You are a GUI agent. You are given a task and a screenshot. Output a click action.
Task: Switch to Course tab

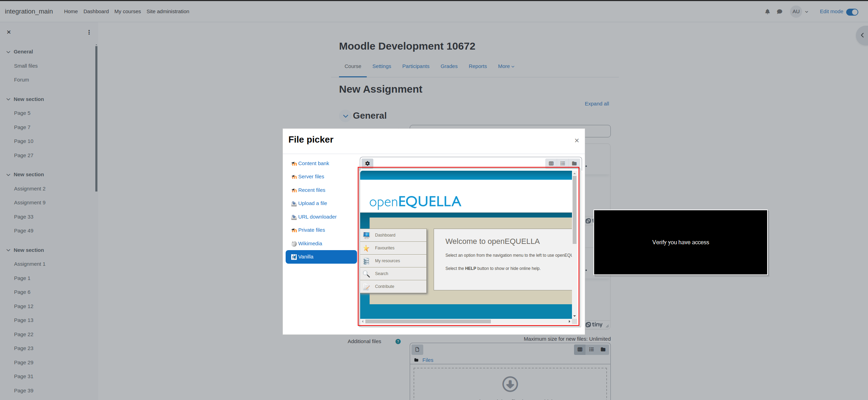[353, 66]
